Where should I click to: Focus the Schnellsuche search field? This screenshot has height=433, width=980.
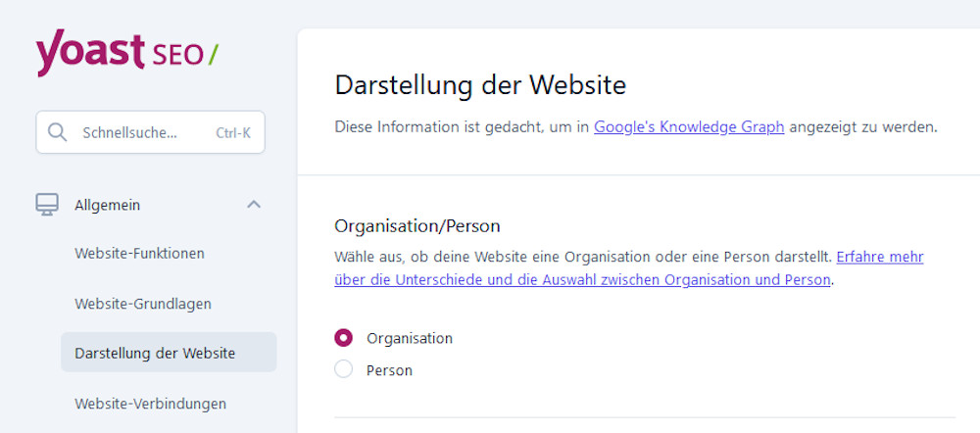pos(137,132)
